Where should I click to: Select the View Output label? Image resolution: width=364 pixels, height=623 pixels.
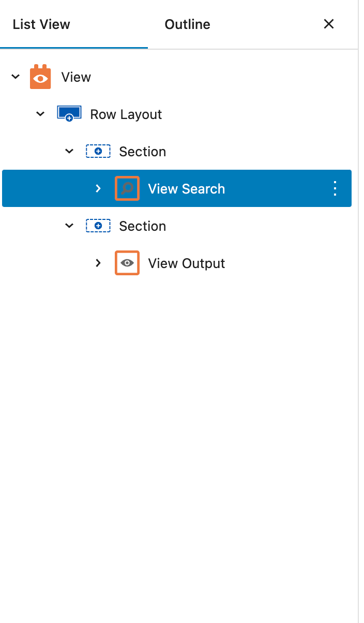[187, 263]
